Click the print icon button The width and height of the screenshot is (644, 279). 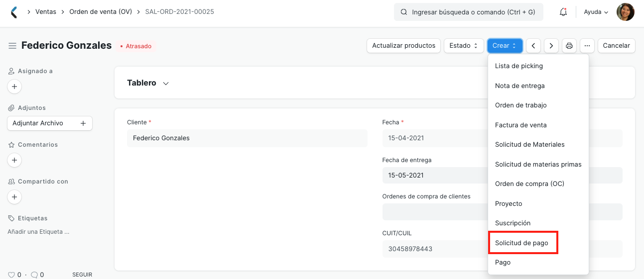[x=569, y=46]
